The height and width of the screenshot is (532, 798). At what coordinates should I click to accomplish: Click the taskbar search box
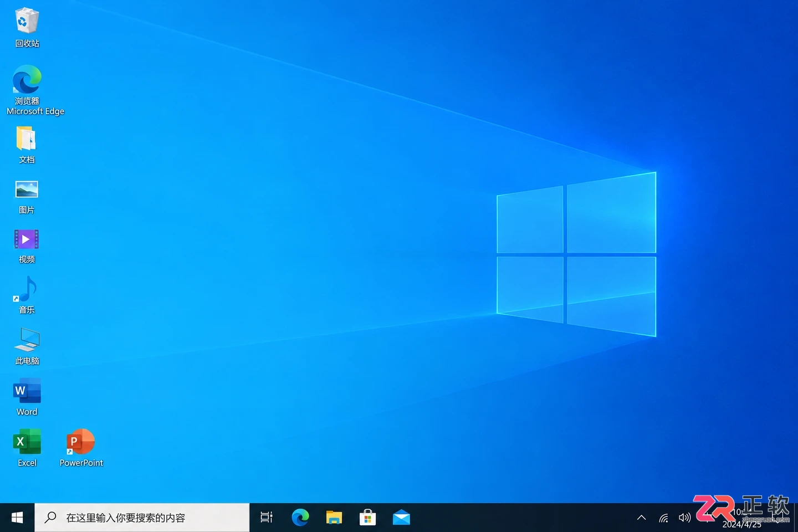tap(142, 518)
